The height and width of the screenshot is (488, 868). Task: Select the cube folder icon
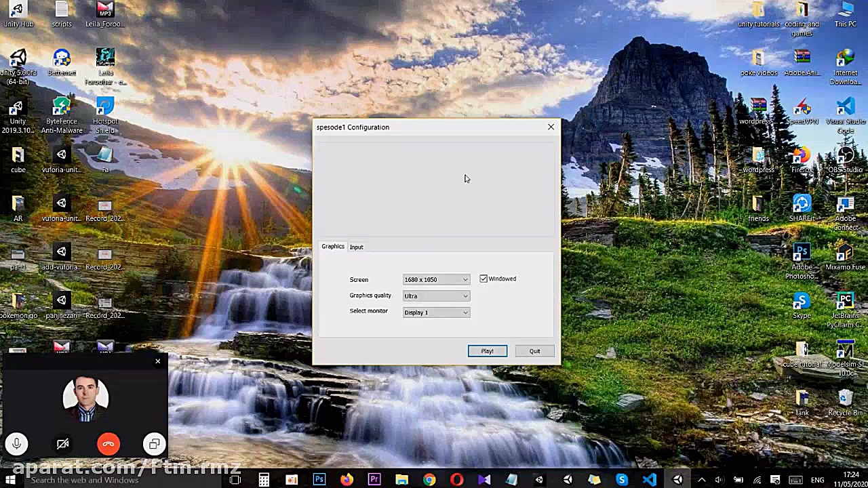click(x=18, y=161)
